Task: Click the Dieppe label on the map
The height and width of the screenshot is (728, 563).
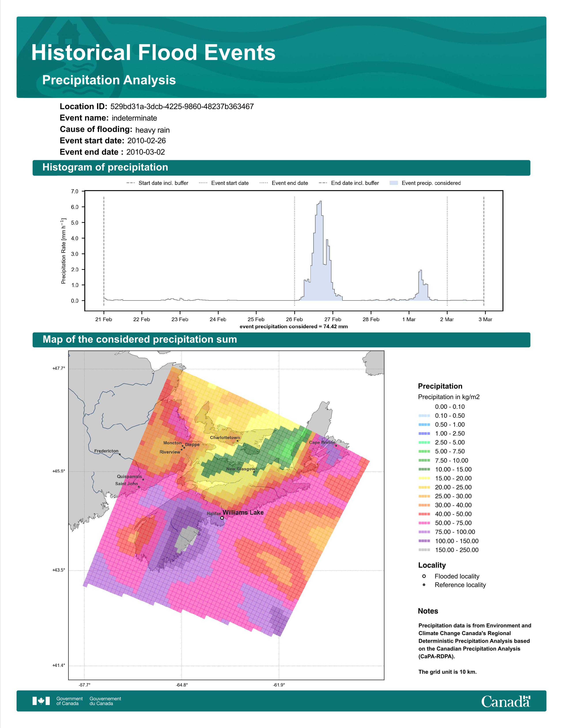Action: tap(193, 445)
